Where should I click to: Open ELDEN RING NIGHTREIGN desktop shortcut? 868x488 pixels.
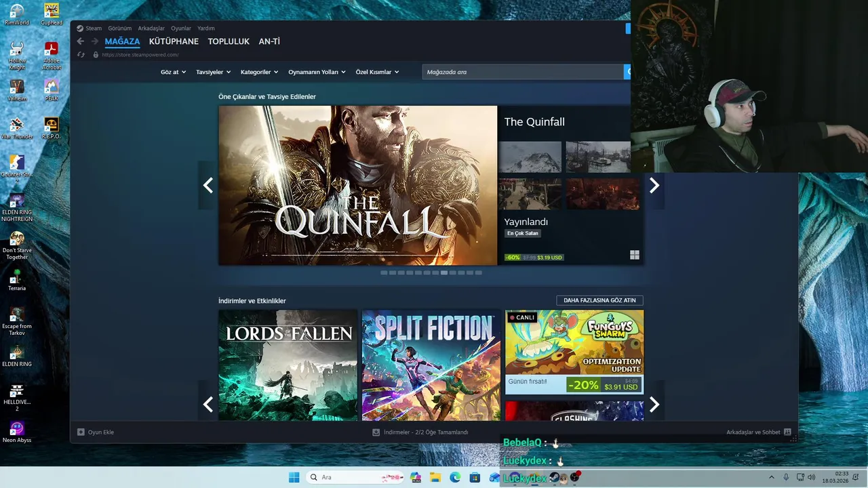click(17, 207)
